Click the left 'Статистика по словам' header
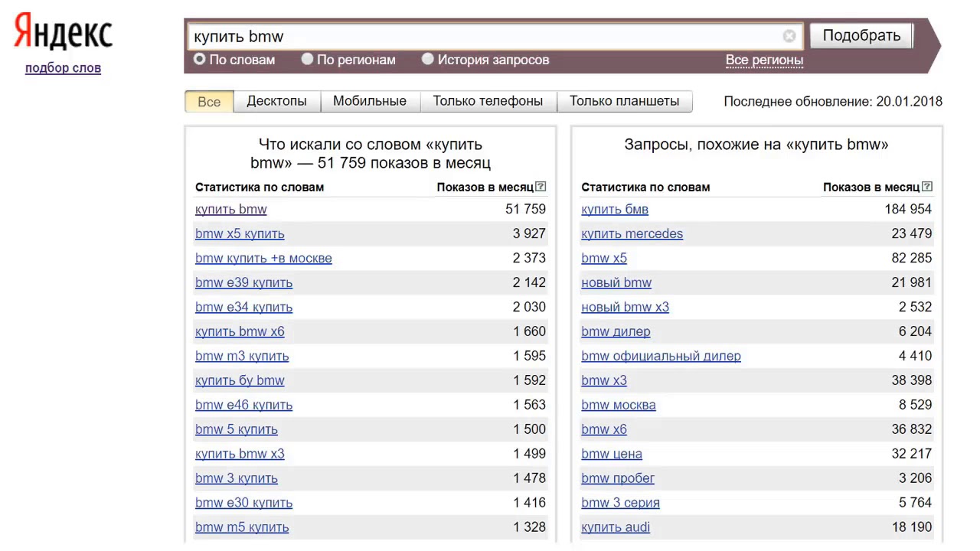This screenshot has width=980, height=551. tap(260, 187)
